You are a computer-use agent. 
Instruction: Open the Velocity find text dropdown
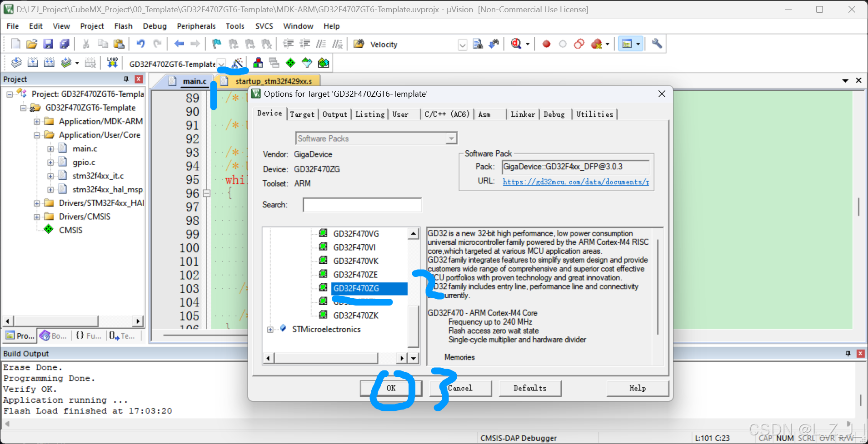pos(463,44)
